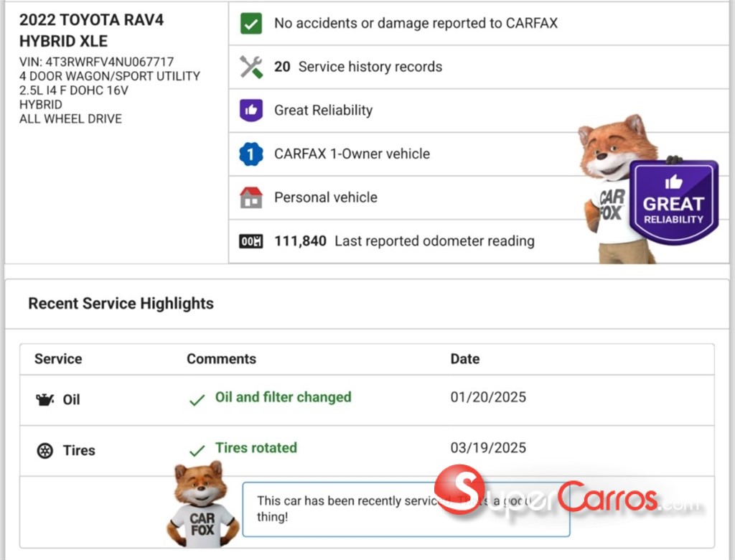This screenshot has height=560, width=735.
Task: Click the Car Fox mascot near the tooltip
Action: (201, 505)
